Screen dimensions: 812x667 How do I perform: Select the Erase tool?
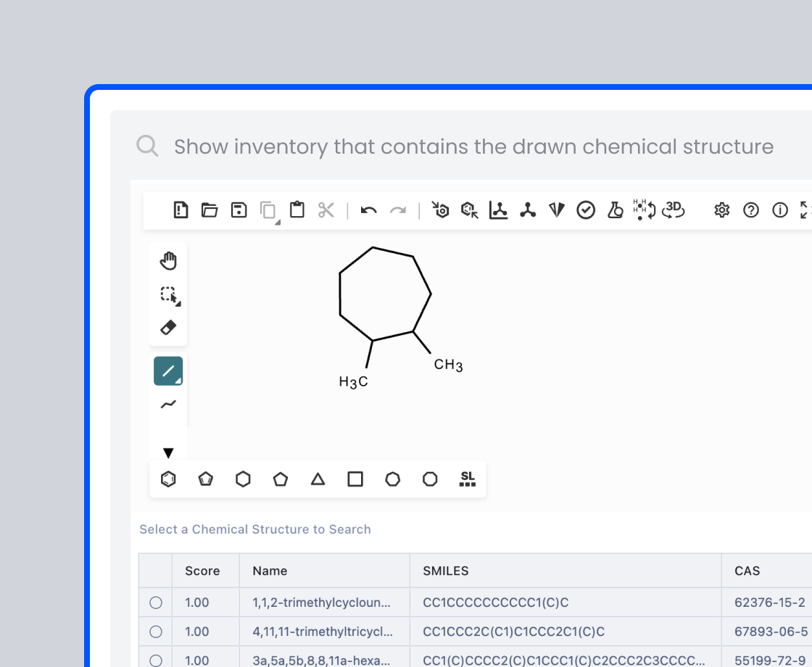(x=168, y=327)
